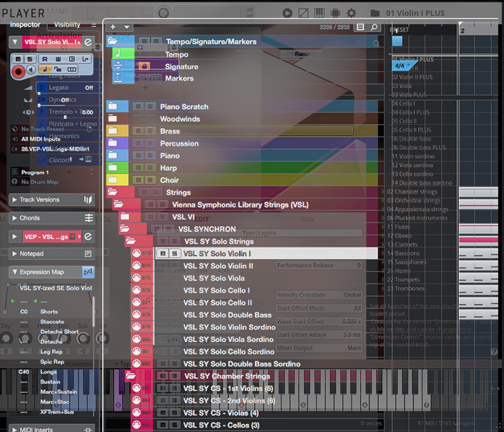Image resolution: width=504 pixels, height=432 pixels.
Task: Click the Signature track icon
Action: point(118,66)
